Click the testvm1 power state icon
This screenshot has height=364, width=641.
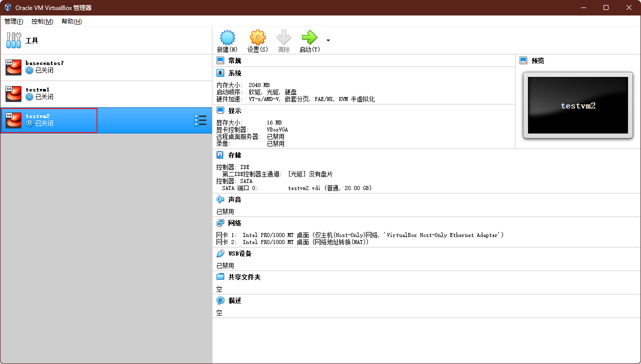[29, 97]
